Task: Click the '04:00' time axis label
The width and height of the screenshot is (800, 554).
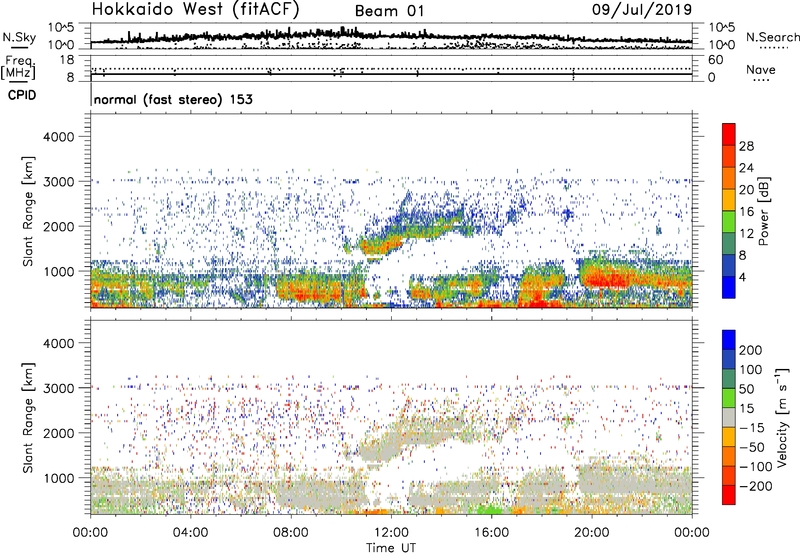Action: (190, 533)
